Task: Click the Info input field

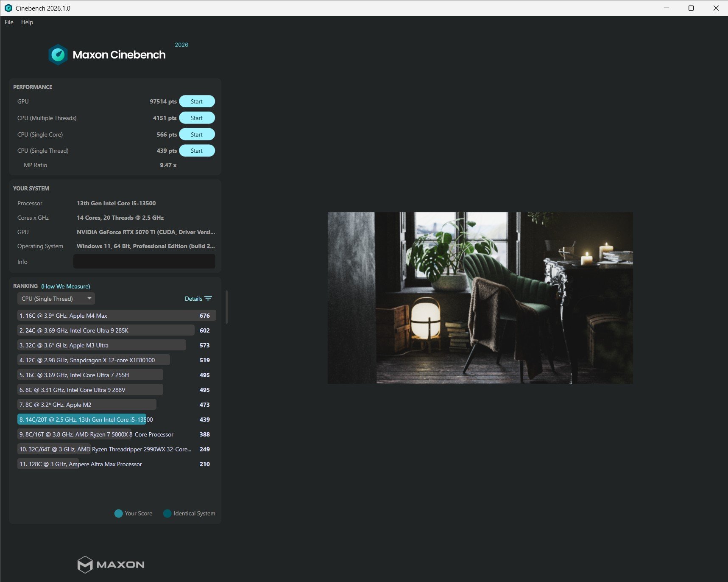Action: click(x=144, y=261)
